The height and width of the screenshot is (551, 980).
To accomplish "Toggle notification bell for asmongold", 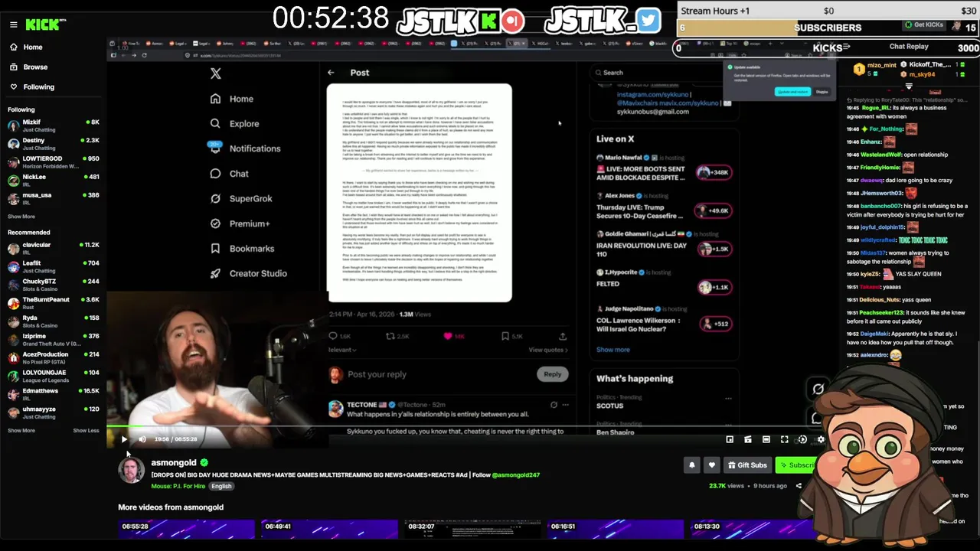I will pyautogui.click(x=692, y=465).
